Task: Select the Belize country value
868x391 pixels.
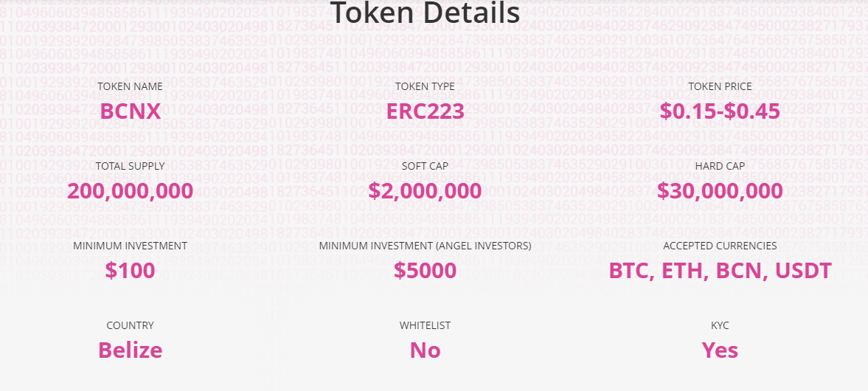Action: pyautogui.click(x=130, y=350)
